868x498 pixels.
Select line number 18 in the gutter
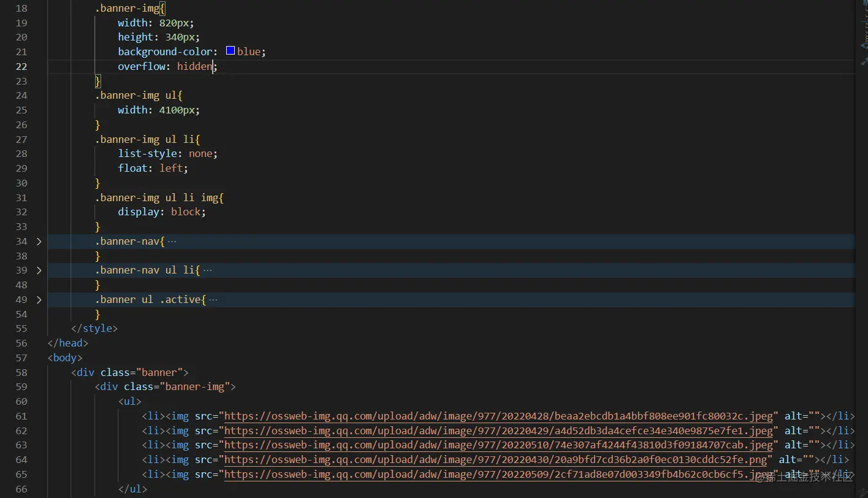21,9
